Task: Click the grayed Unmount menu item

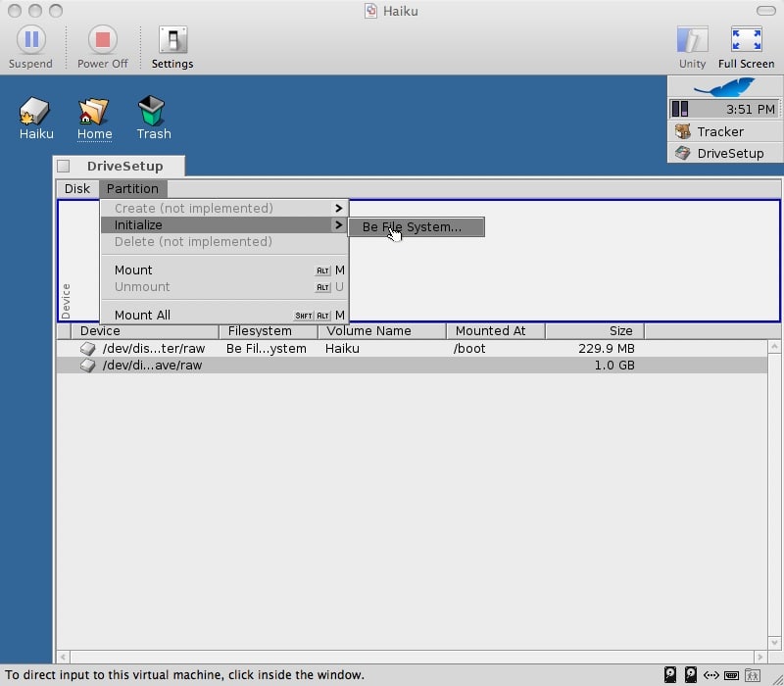Action: (x=224, y=287)
